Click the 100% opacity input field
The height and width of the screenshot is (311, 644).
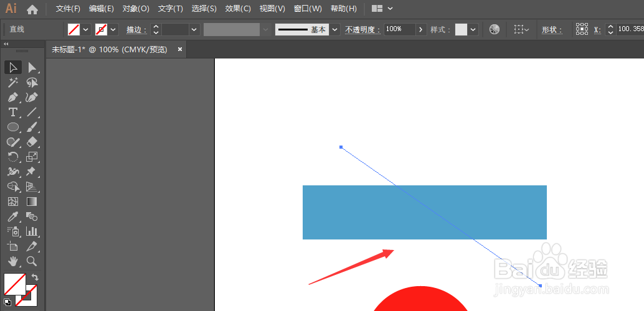(400, 29)
